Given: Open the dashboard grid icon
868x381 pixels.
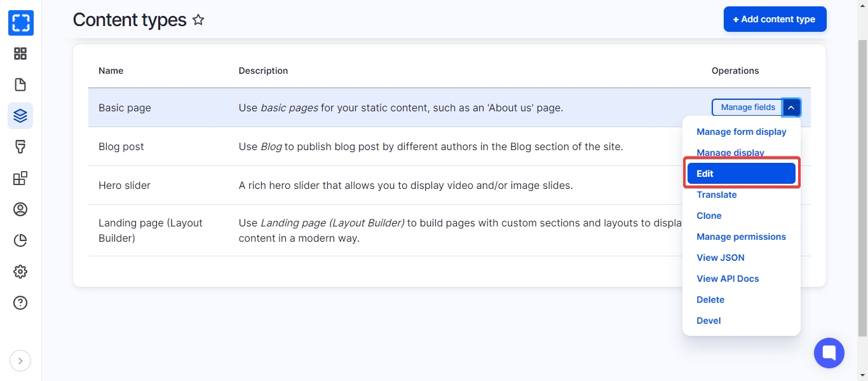Looking at the screenshot, I should point(20,53).
